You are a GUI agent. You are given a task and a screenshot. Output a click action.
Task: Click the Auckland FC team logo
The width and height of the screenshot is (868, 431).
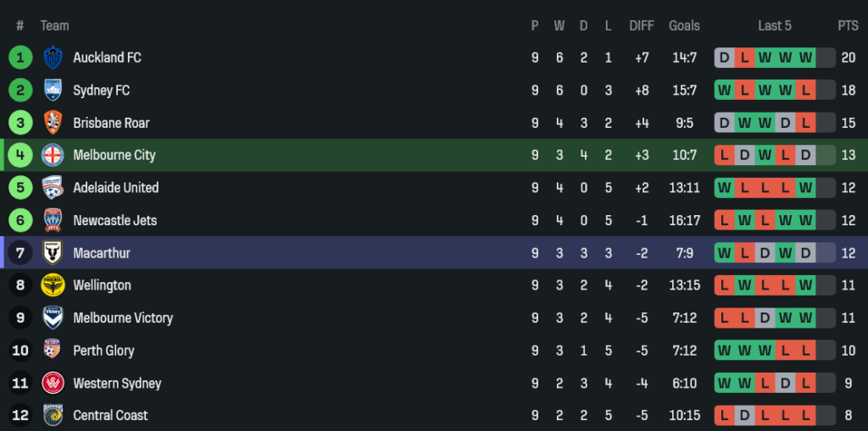click(x=53, y=58)
